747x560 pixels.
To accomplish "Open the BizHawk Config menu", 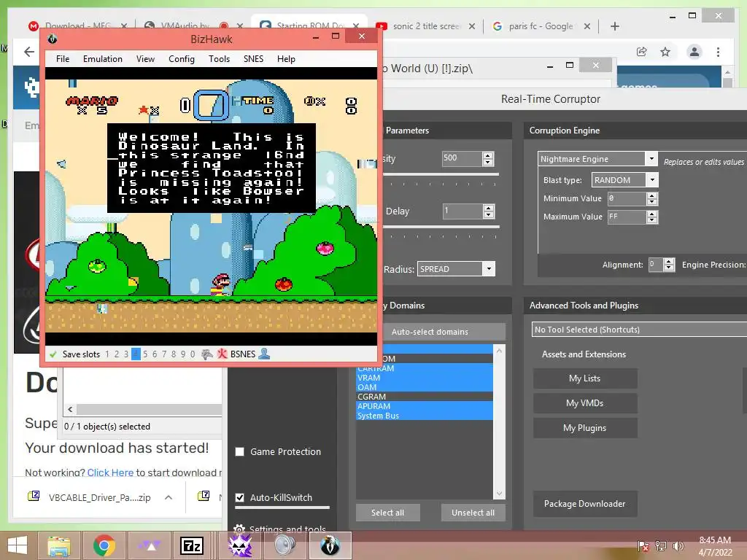I will point(182,59).
